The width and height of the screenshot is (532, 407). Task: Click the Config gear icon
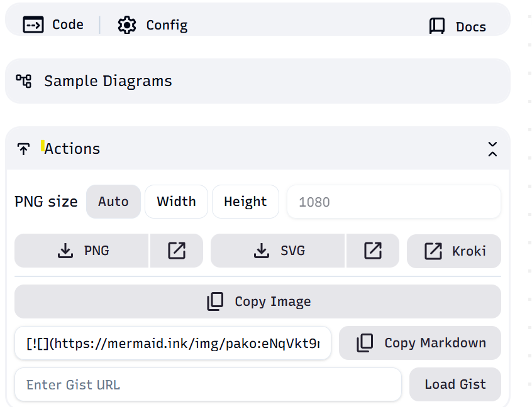coord(127,25)
